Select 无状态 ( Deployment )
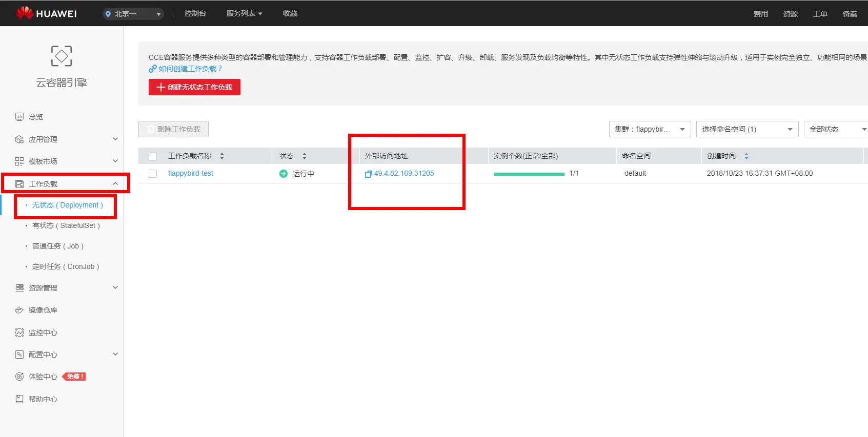Image resolution: width=868 pixels, height=437 pixels. click(68, 205)
